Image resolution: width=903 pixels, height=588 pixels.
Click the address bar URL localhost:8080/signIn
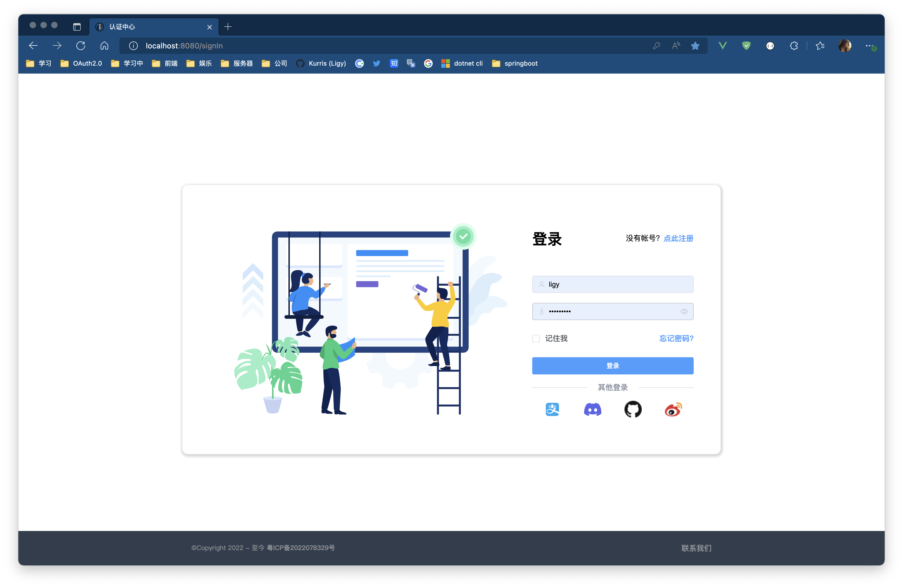click(x=184, y=46)
